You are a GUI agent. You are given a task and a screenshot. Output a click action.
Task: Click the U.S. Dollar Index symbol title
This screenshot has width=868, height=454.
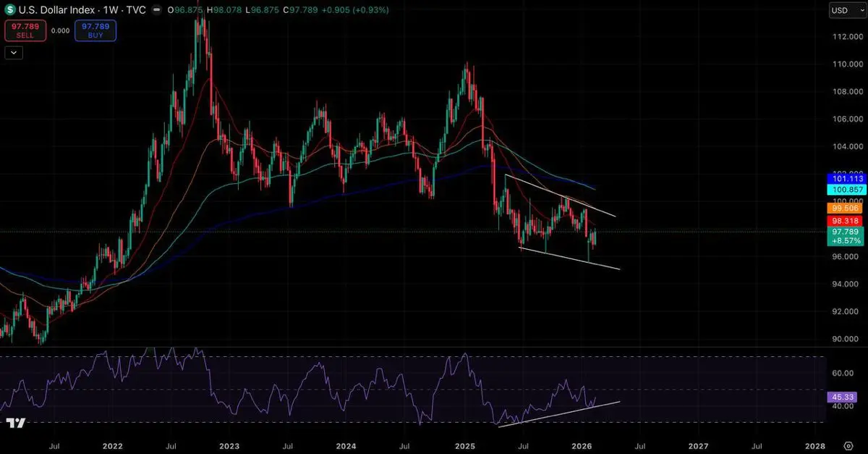[x=56, y=10]
